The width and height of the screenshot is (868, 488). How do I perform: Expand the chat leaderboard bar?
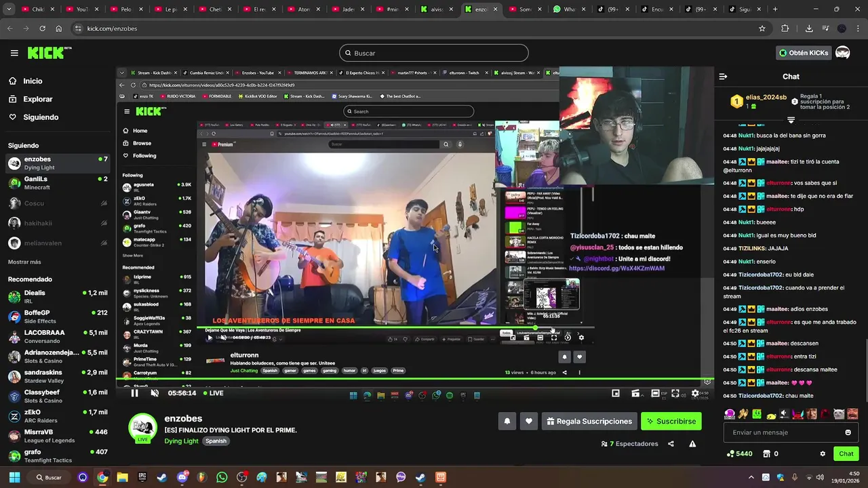click(791, 120)
